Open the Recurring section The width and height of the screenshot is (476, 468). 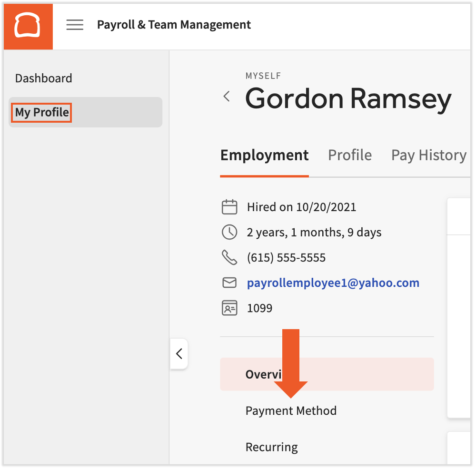tap(271, 447)
